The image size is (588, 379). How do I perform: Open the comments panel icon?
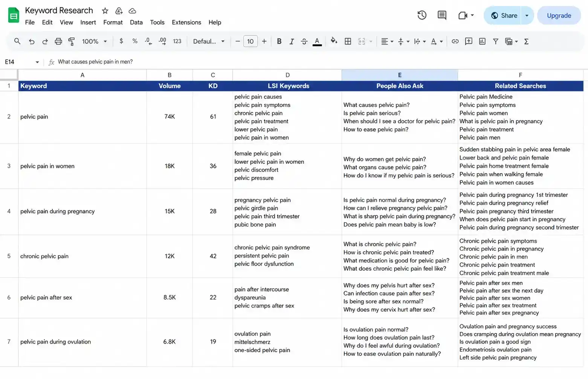[442, 15]
